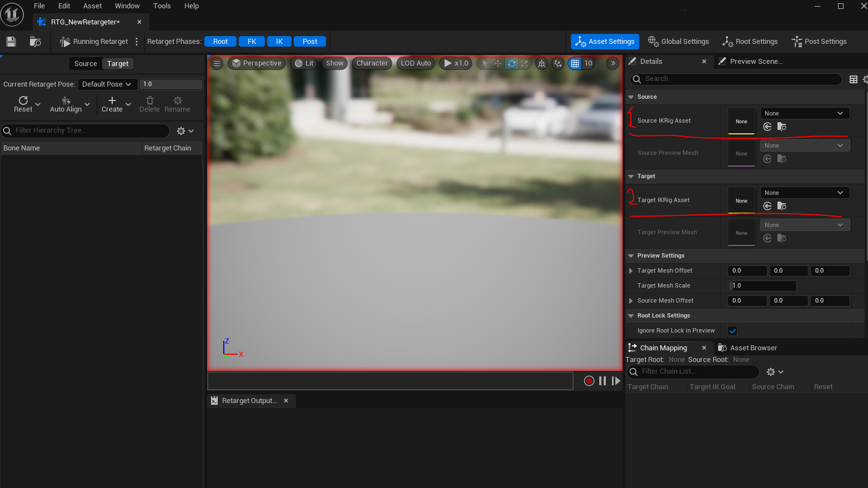Reset the retarget pose
868x488 pixels.
[23, 104]
